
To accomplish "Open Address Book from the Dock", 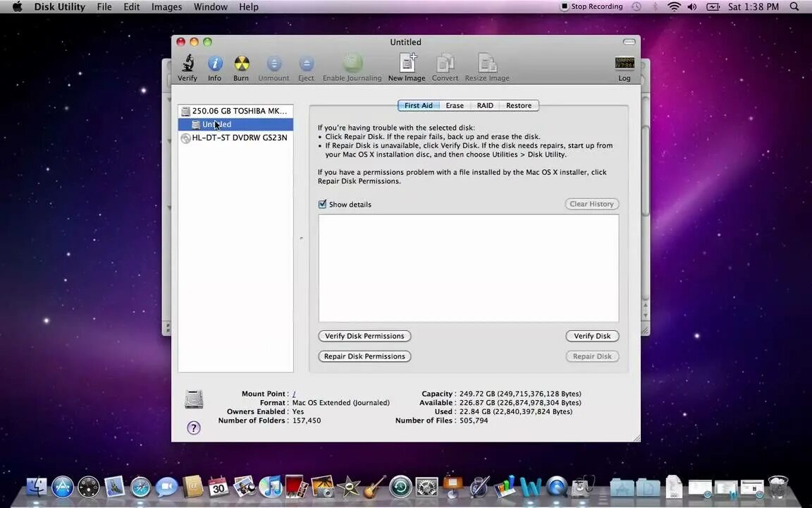I will tap(192, 487).
